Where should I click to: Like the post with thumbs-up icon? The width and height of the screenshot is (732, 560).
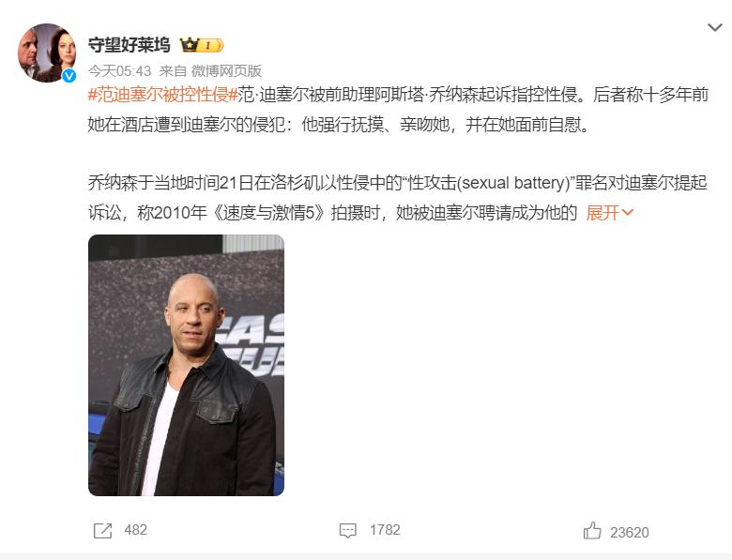(x=592, y=531)
